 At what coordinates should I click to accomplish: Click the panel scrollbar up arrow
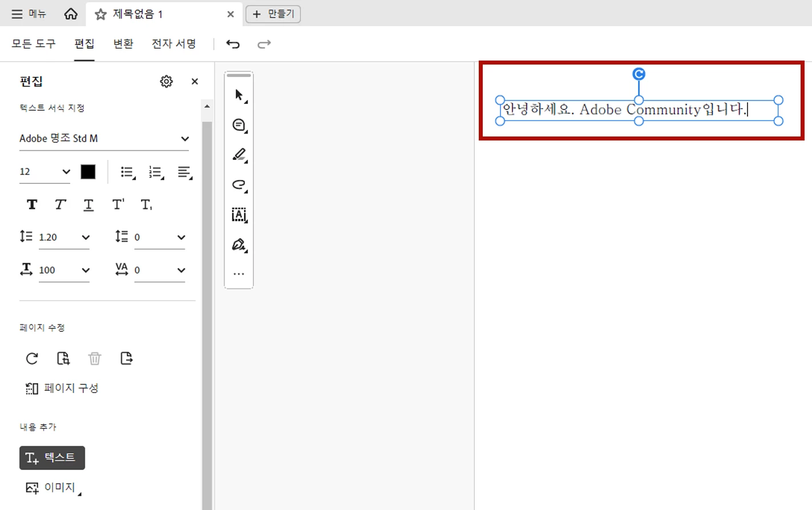pos(207,107)
